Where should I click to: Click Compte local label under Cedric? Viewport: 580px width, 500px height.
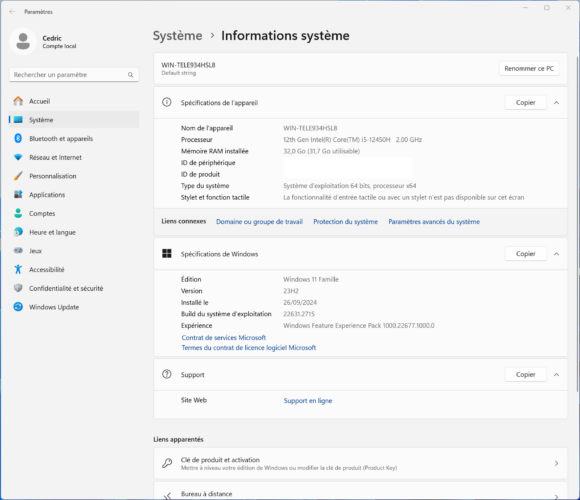(59, 46)
